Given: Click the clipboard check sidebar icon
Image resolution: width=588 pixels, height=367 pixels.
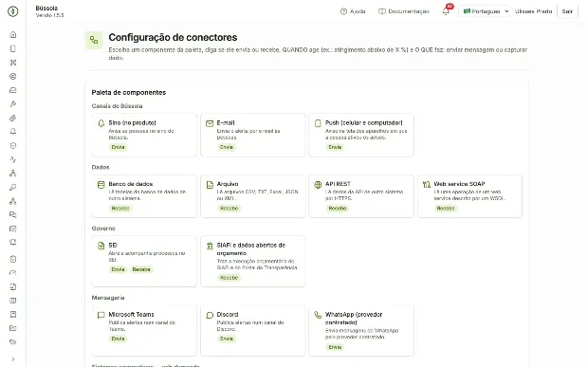Looking at the screenshot, I should point(12,259).
